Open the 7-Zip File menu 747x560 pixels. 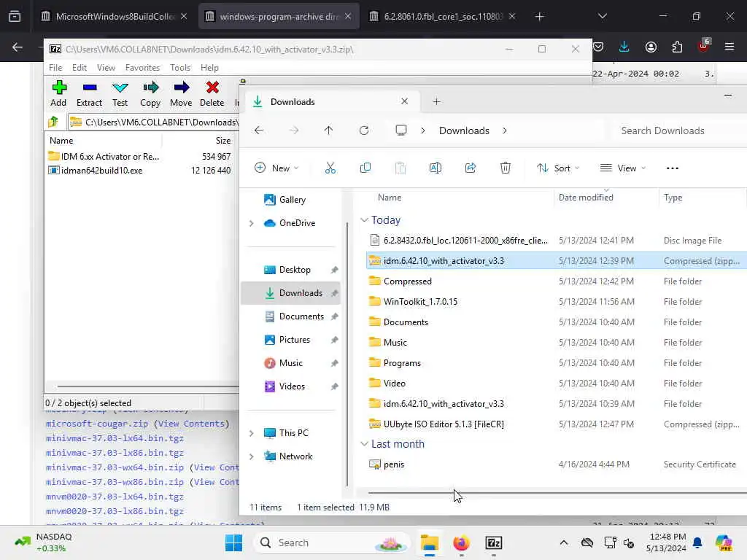point(55,68)
